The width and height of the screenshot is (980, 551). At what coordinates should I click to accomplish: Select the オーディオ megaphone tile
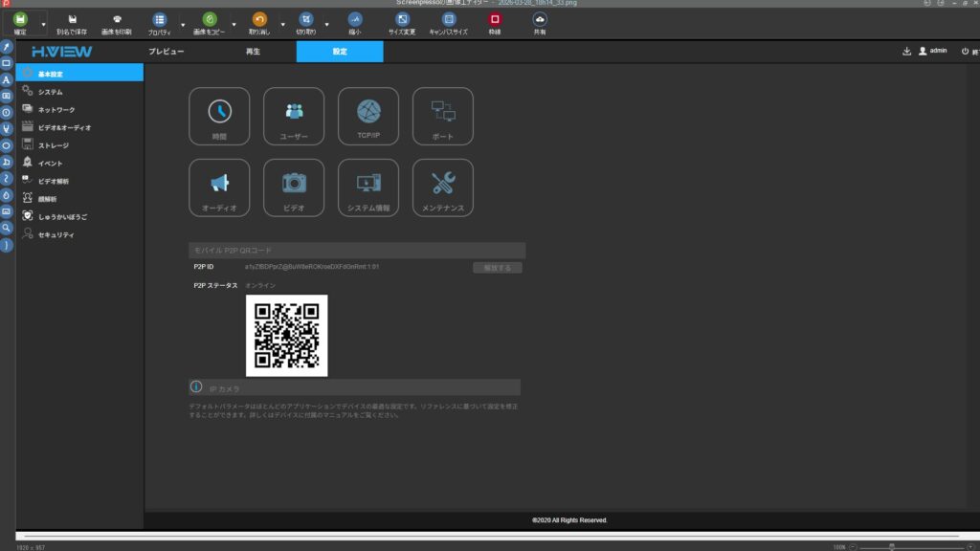tap(219, 187)
